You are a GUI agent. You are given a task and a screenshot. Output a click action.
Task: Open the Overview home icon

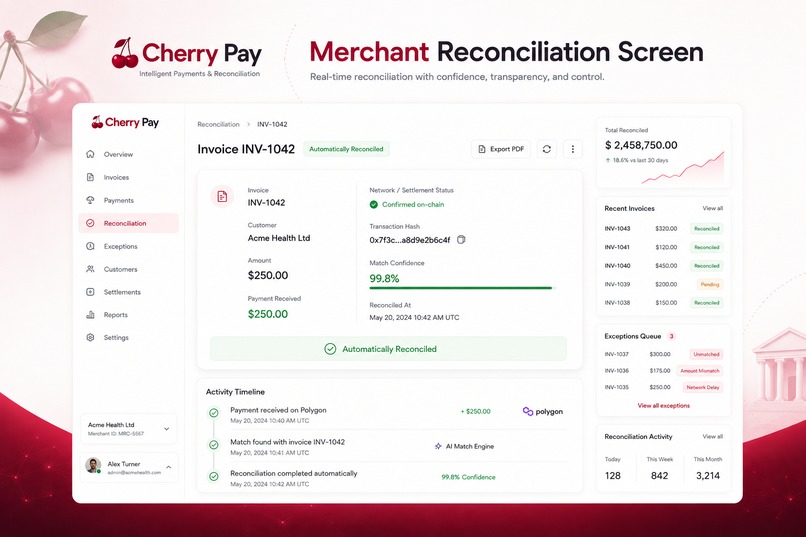point(90,154)
